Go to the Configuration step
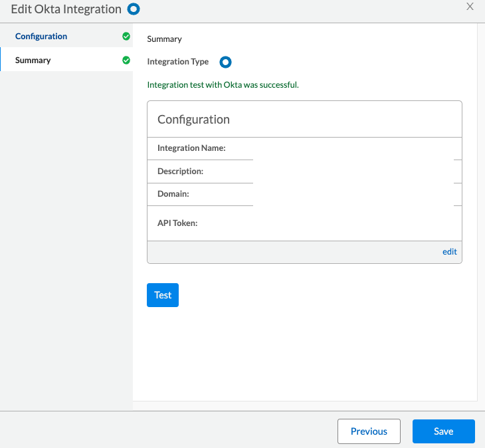485x448 pixels. click(41, 36)
